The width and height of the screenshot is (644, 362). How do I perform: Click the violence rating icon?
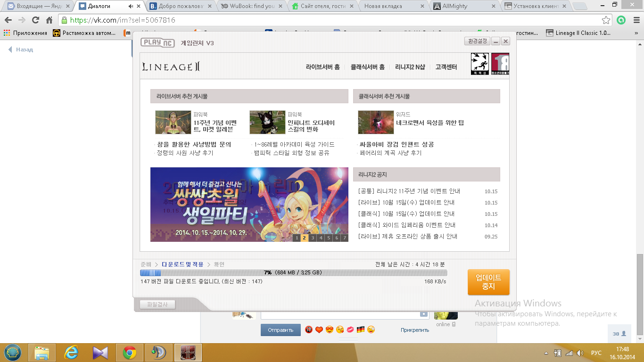point(479,64)
